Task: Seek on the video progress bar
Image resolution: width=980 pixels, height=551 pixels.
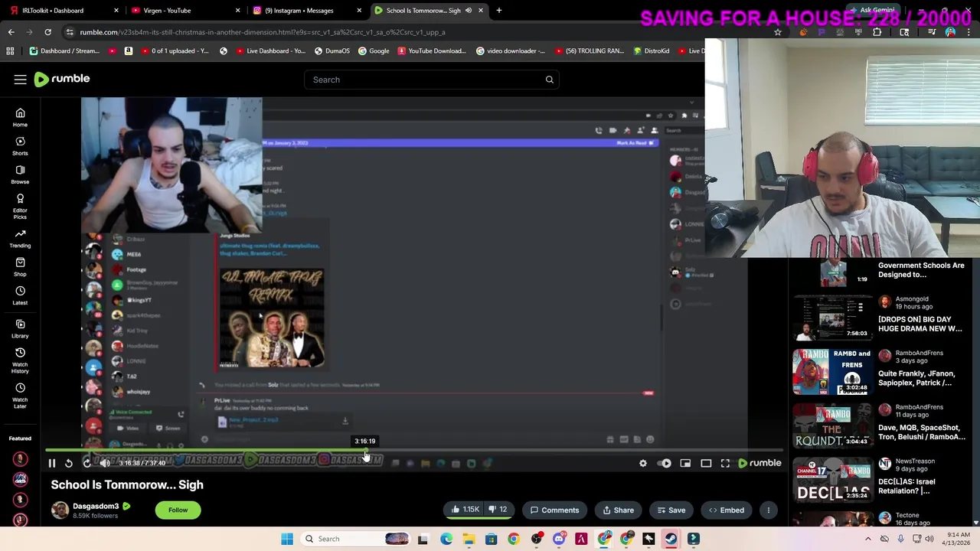Action: tap(413, 451)
